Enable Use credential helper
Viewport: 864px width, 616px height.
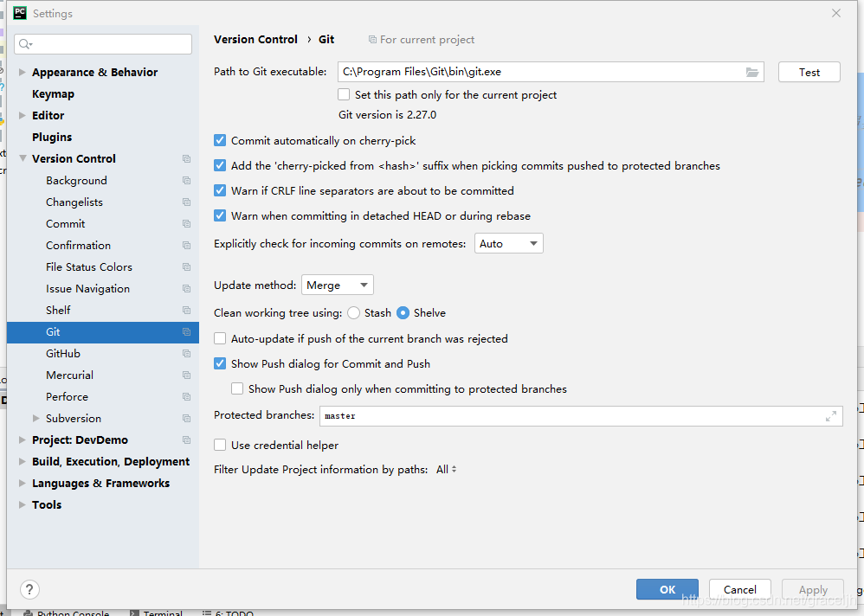[220, 445]
